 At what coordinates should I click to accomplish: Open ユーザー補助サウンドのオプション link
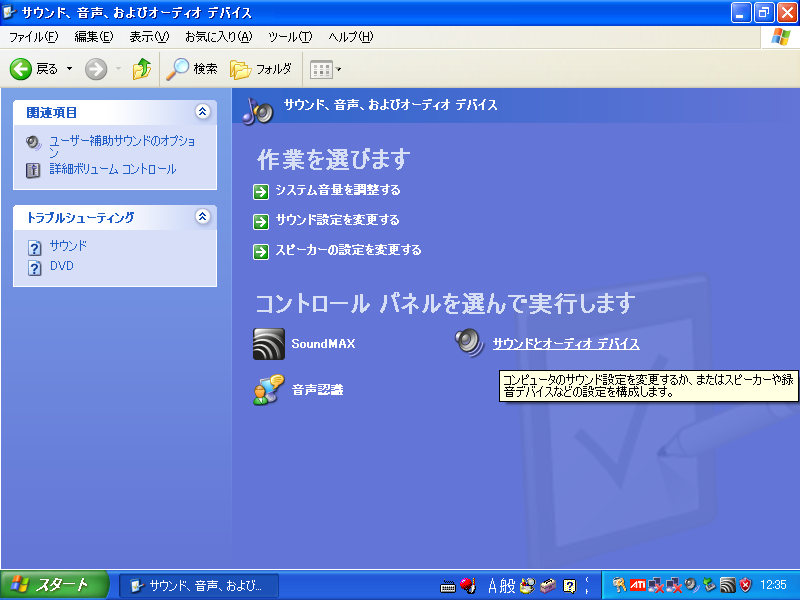tap(122, 146)
